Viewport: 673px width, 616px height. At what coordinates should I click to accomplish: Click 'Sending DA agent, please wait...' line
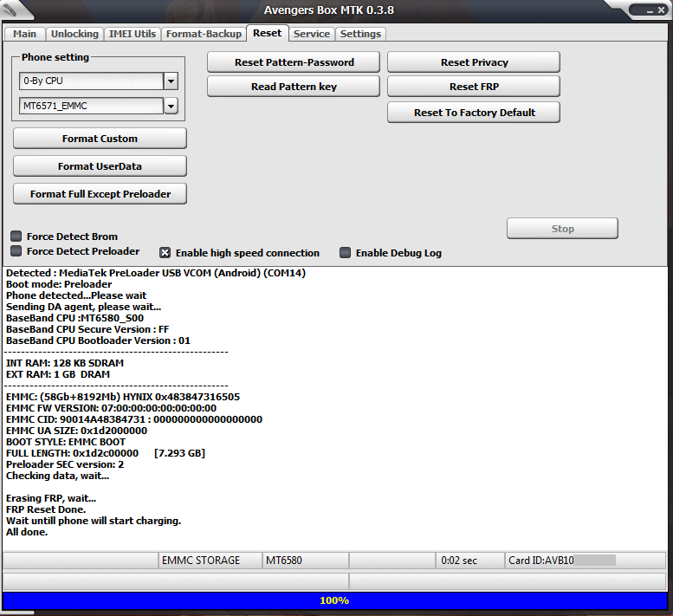click(84, 307)
